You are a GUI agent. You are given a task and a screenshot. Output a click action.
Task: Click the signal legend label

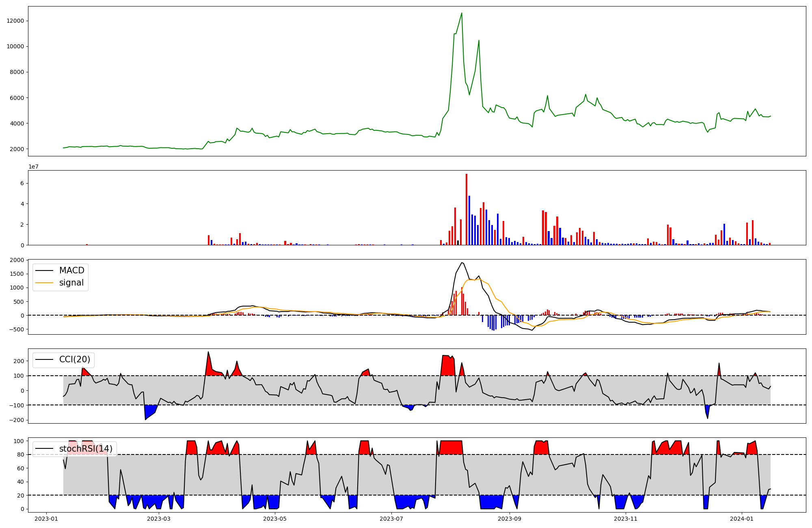tap(71, 283)
